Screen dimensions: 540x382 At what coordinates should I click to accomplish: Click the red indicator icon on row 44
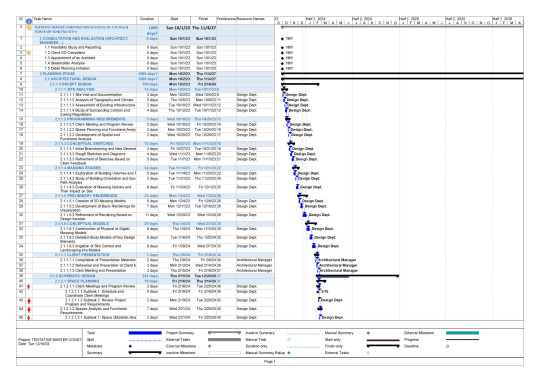coord(29,310)
